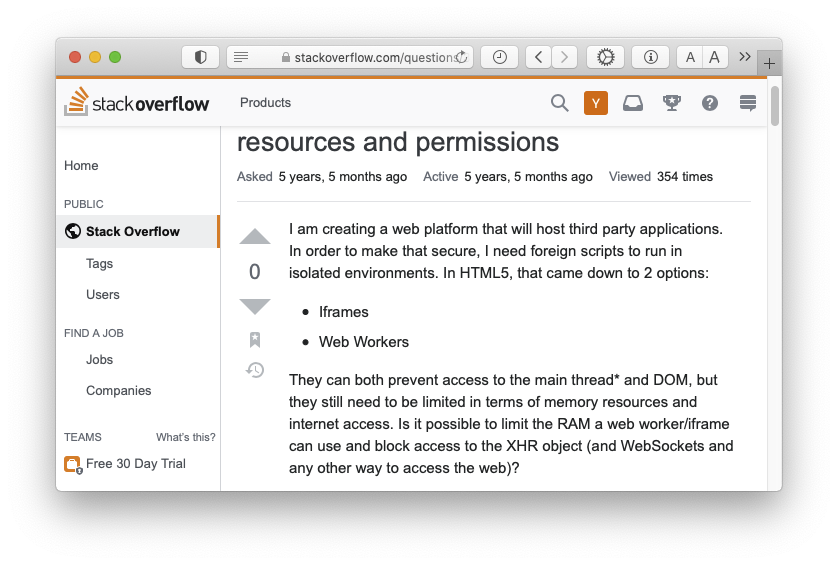Open the Stack Exchange sites switcher icon

tap(747, 103)
